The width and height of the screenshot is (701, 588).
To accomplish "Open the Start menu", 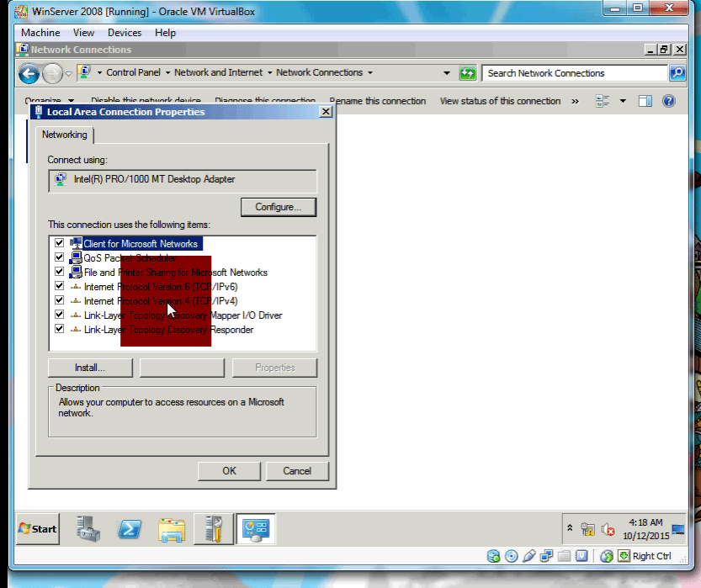I will 38,529.
